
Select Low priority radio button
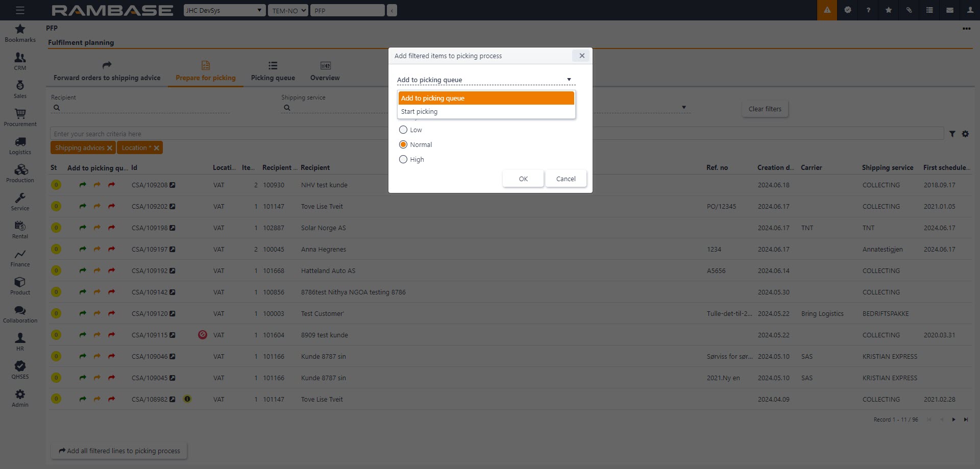[403, 130]
